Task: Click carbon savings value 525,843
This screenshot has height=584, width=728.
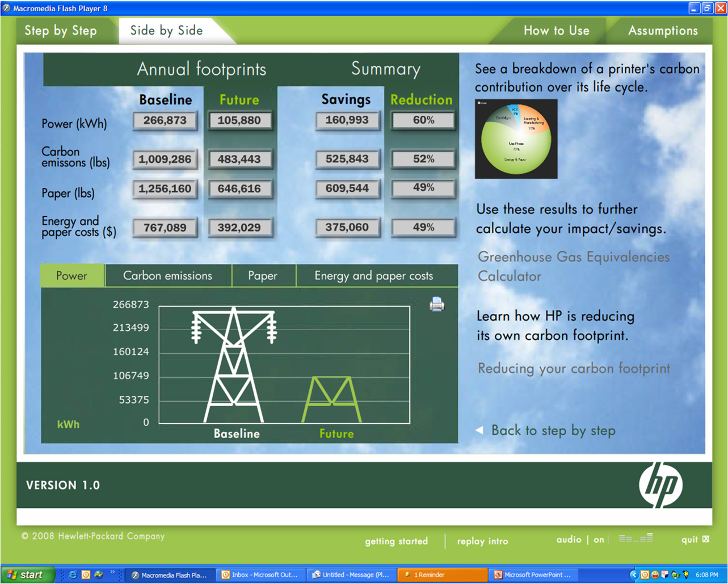Action: tap(347, 159)
